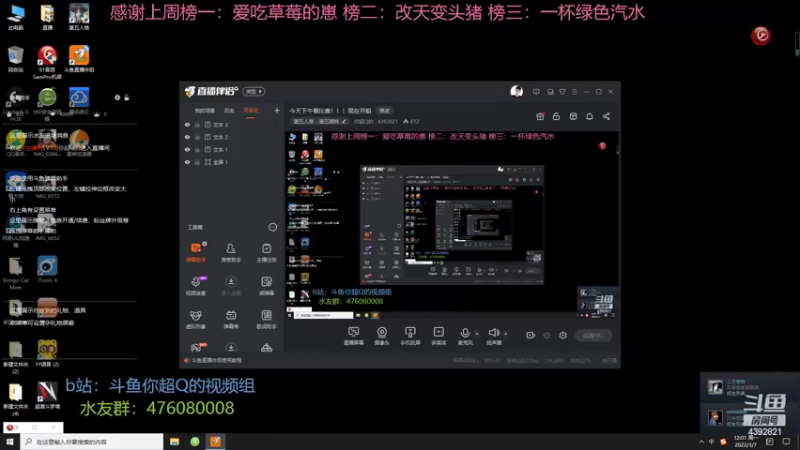800x450 pixels.
Task: Toggle visibility of 文本 3 layer
Action: [187, 124]
